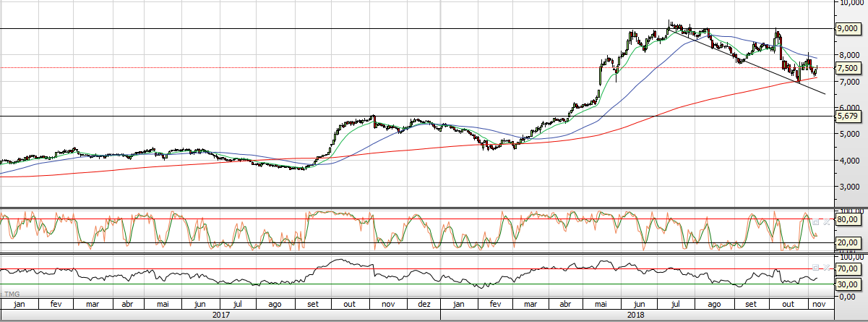The height and width of the screenshot is (322, 868).
Task: Click the 7,500 current price label
Action: click(x=846, y=68)
